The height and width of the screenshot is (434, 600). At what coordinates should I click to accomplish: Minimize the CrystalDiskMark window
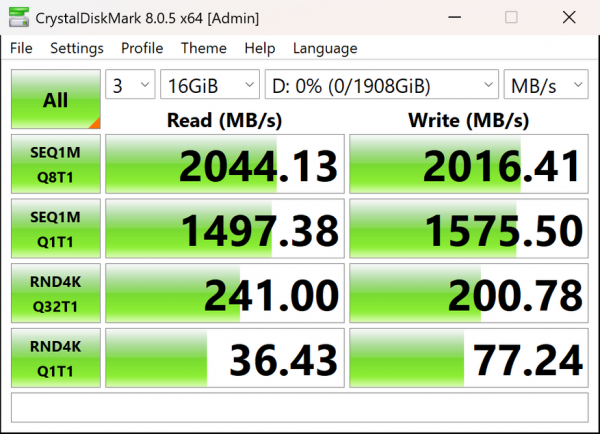click(x=454, y=17)
